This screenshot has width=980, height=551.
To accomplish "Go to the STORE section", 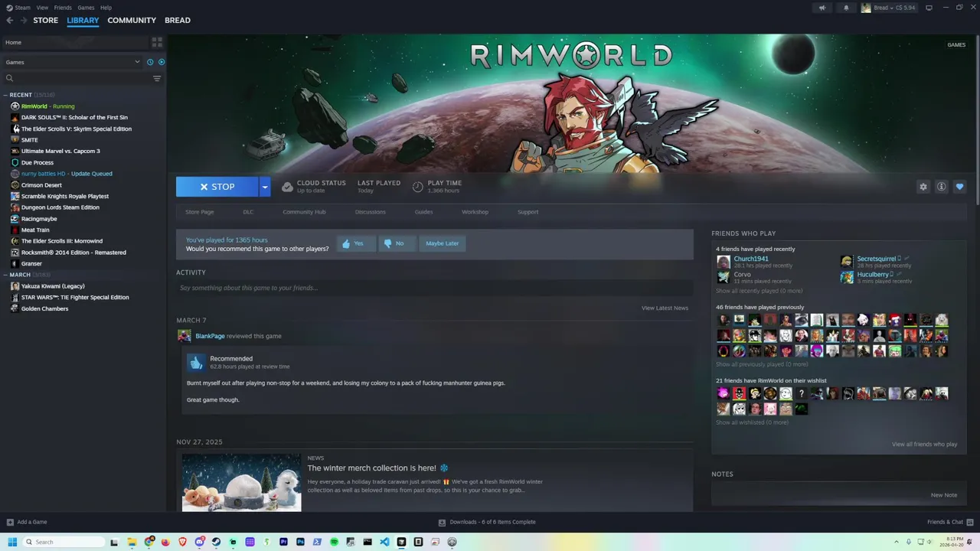I will click(x=45, y=21).
